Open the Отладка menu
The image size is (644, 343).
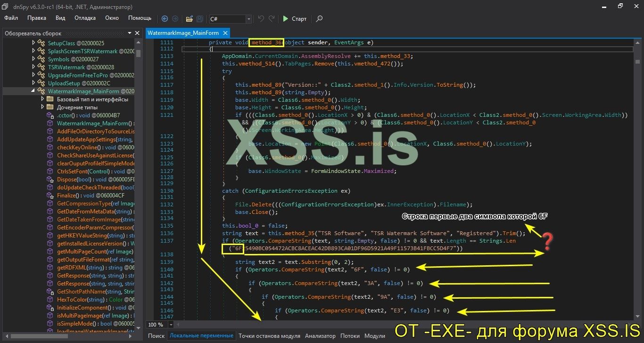click(85, 18)
